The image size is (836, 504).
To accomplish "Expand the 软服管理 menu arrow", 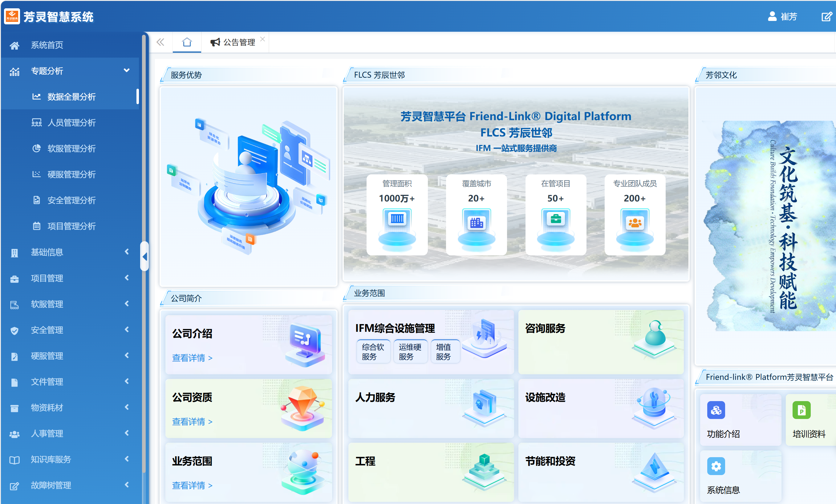I will pos(127,303).
